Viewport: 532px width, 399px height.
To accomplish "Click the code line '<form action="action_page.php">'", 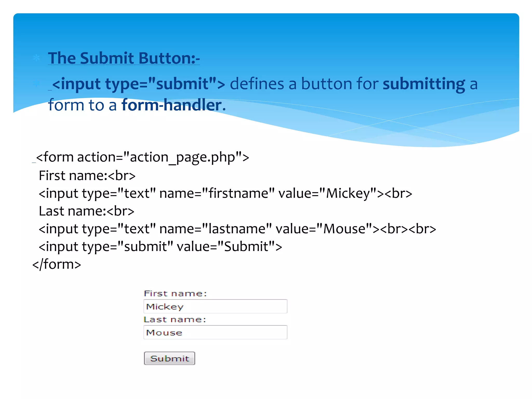I will click(143, 157).
